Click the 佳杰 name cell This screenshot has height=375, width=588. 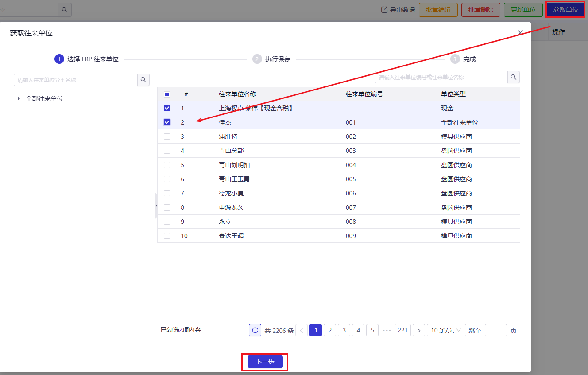coord(279,122)
